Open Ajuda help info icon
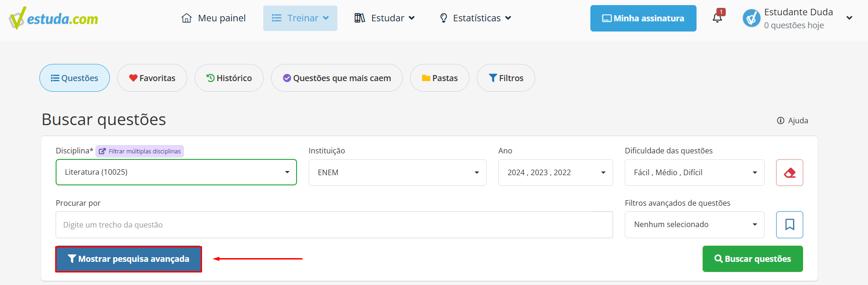 (780, 120)
